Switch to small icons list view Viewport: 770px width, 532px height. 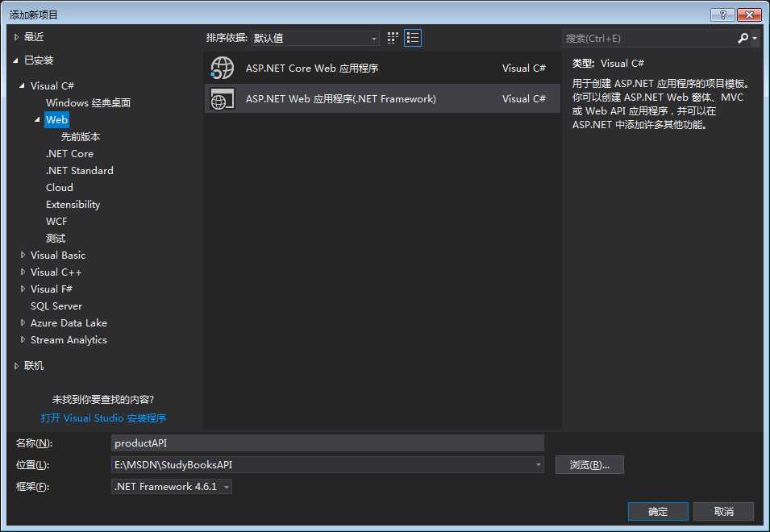coord(413,38)
